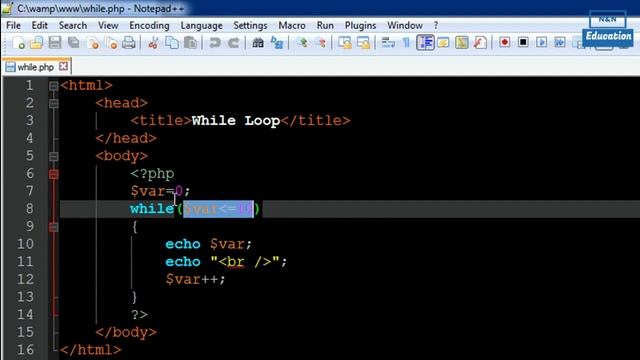
Task: Open the Settings menu
Action: click(x=250, y=25)
